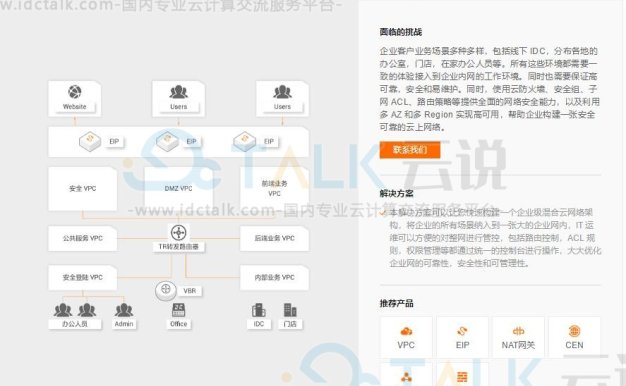The image size is (626, 386).
Task: Select the 安全登陆 VPC box
Action: [83, 277]
